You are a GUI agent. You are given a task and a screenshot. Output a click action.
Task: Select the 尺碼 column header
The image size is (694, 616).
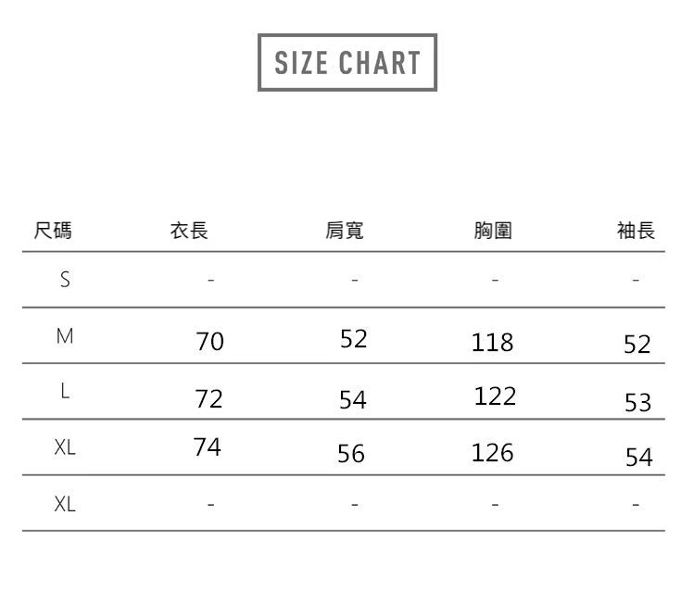[x=52, y=231]
